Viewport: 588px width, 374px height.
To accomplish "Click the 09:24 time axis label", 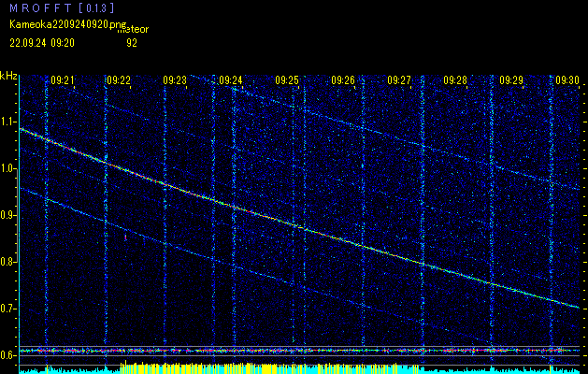I will click(231, 80).
